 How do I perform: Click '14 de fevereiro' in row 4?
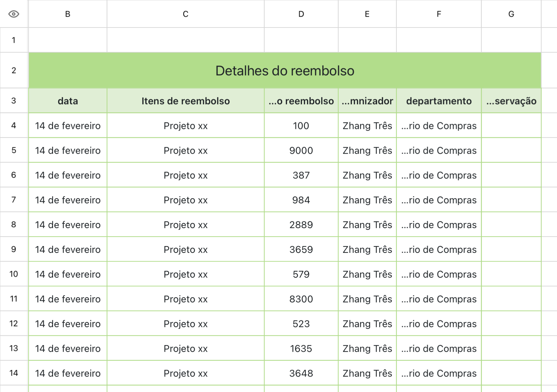pyautogui.click(x=68, y=126)
